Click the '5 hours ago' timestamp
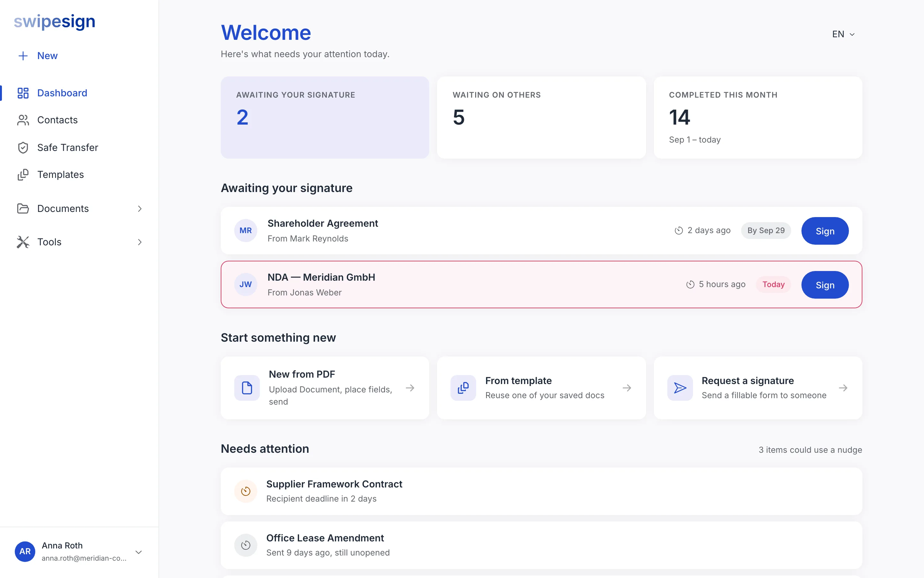924x578 pixels. pos(722,285)
